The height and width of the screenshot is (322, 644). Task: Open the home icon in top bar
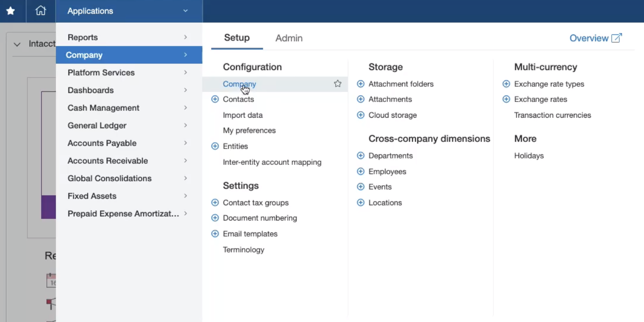click(x=41, y=11)
